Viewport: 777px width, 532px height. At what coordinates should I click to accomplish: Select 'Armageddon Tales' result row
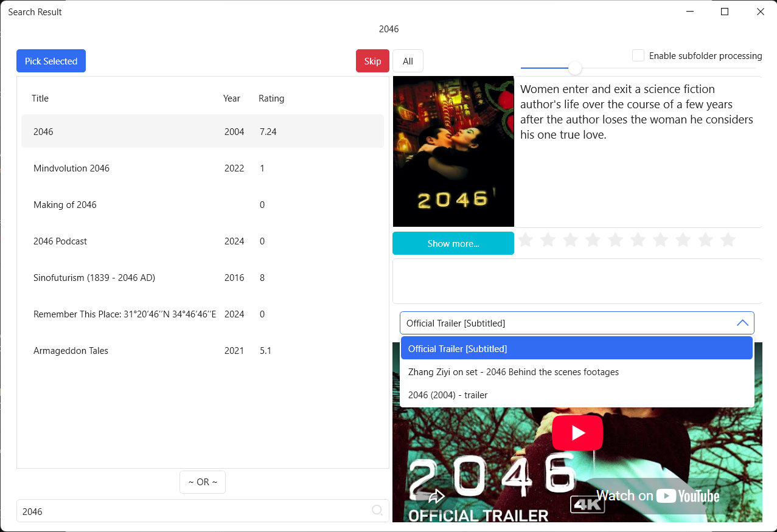[203, 350]
